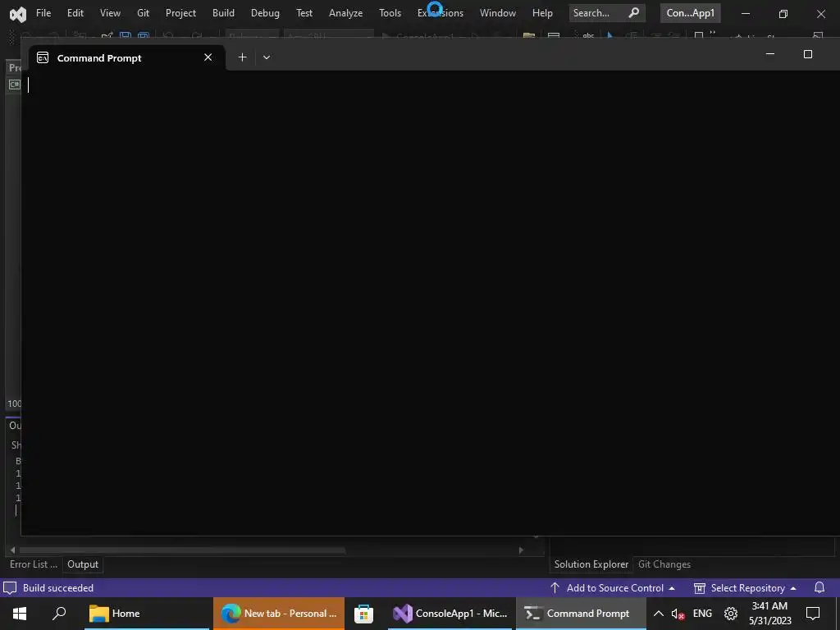This screenshot has width=840, height=630.
Task: Click the Visual Studio Search box
Action: 606,13
